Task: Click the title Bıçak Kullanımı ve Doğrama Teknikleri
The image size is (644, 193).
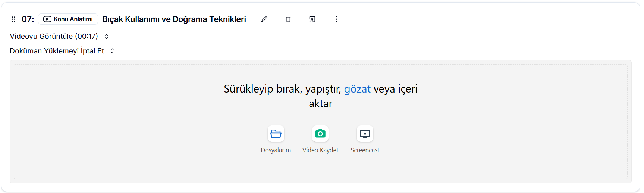Action: click(x=174, y=19)
